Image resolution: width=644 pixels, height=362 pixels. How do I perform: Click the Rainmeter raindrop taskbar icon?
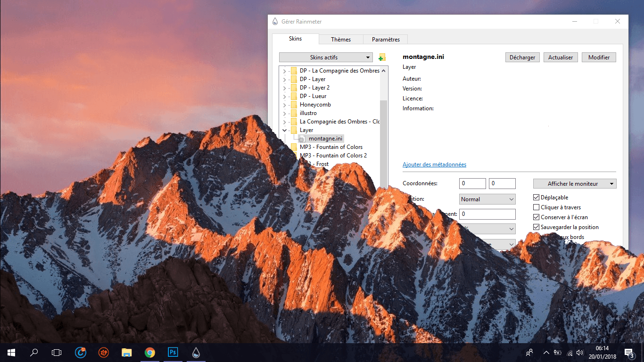point(196,352)
